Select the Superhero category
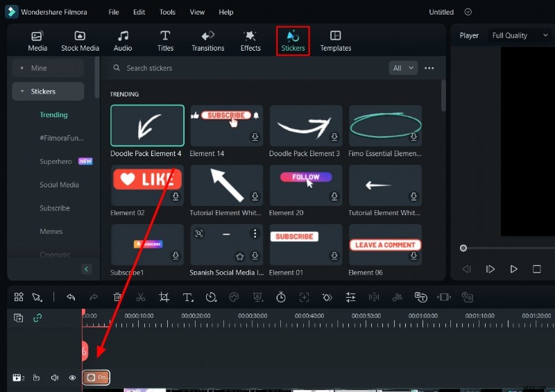The width and height of the screenshot is (555, 392). pos(55,162)
